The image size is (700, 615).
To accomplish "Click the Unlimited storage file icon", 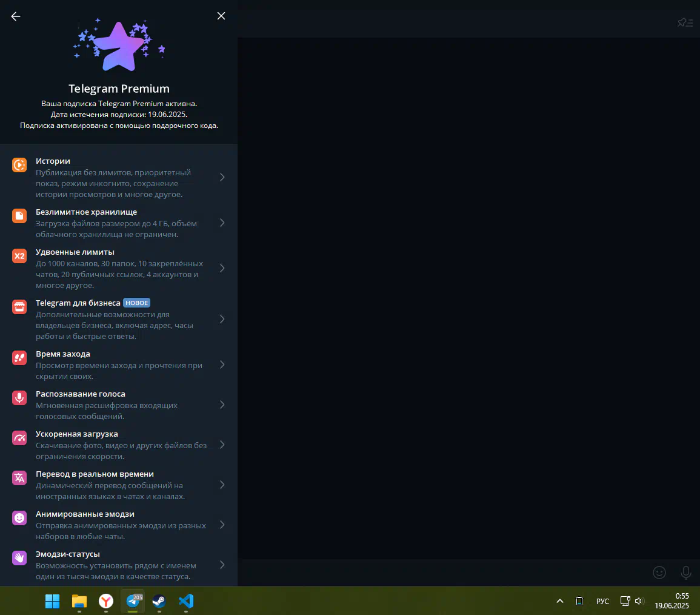I will point(19,216).
